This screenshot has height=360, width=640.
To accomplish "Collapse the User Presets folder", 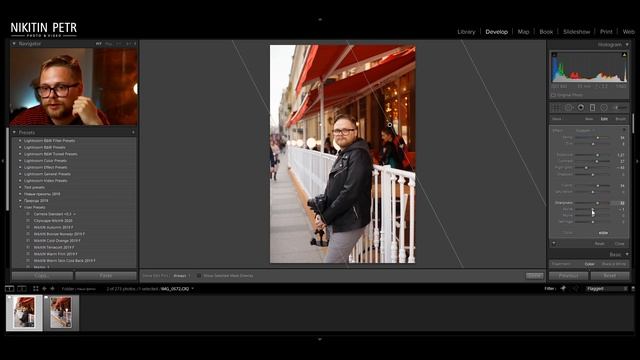I will (20, 207).
